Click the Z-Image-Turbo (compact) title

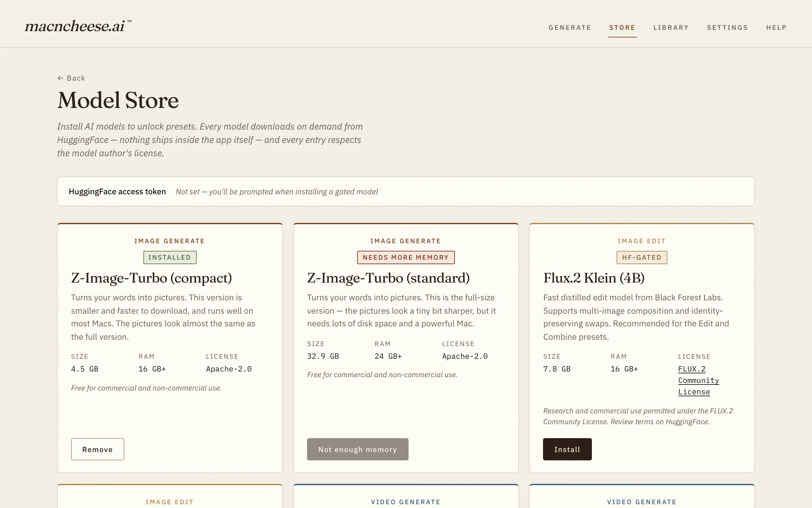point(151,278)
